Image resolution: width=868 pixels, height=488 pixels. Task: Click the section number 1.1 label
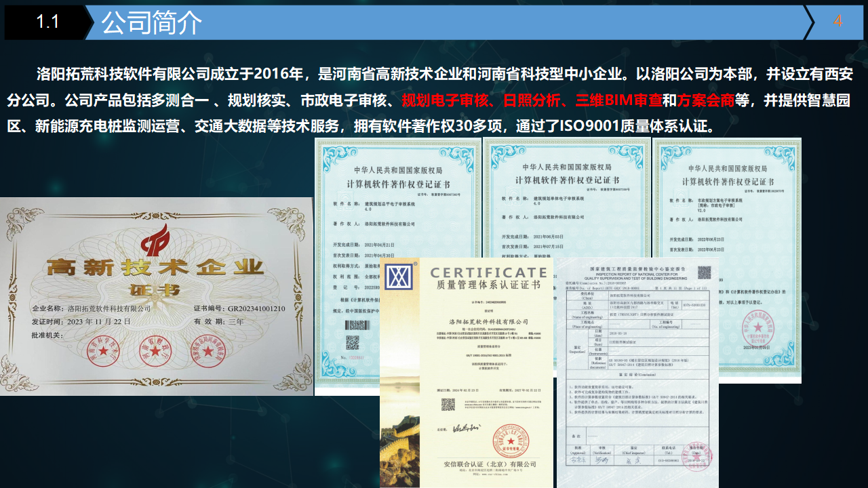(x=47, y=22)
